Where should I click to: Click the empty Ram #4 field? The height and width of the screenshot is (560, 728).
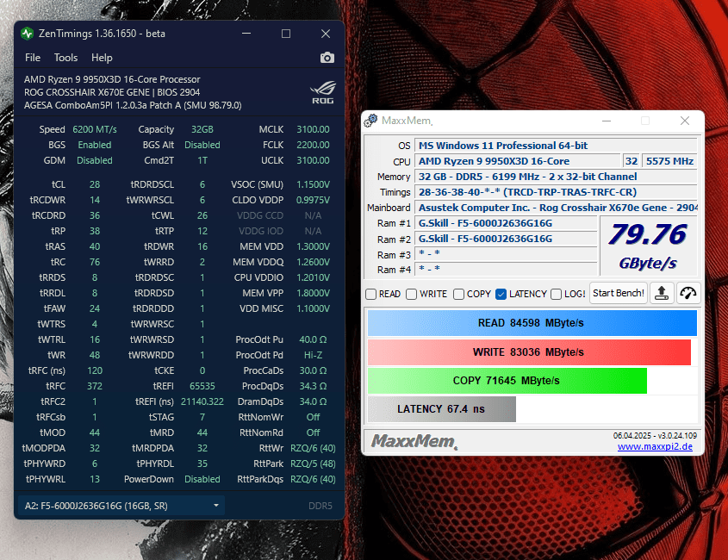coord(506,270)
